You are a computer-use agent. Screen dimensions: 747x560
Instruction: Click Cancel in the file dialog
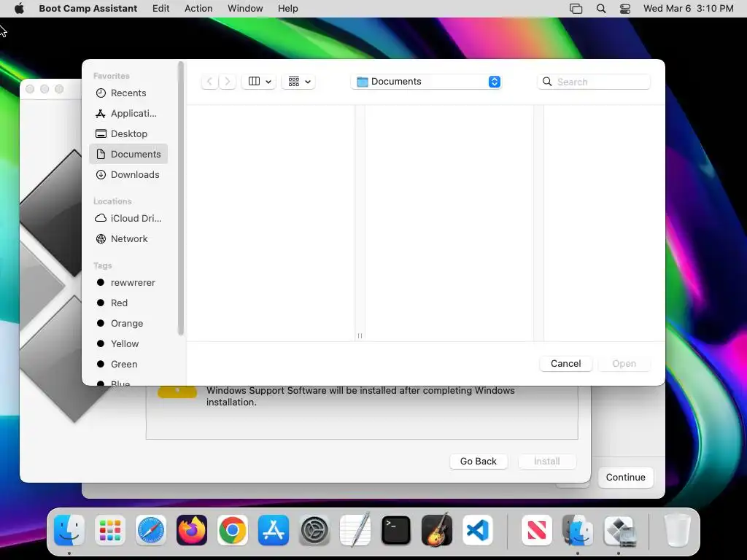pos(565,363)
